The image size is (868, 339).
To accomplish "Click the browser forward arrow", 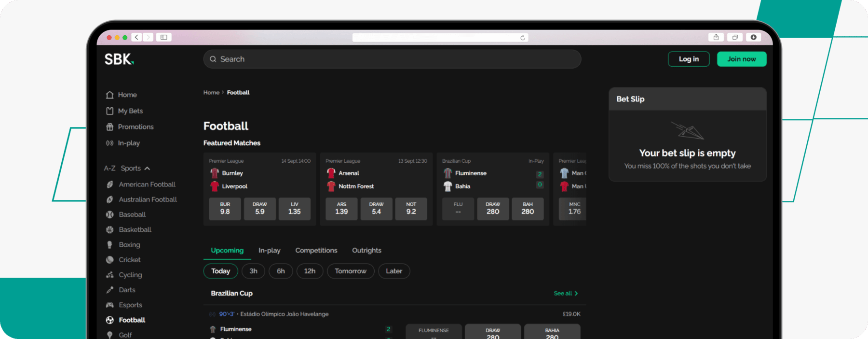I will pos(148,37).
